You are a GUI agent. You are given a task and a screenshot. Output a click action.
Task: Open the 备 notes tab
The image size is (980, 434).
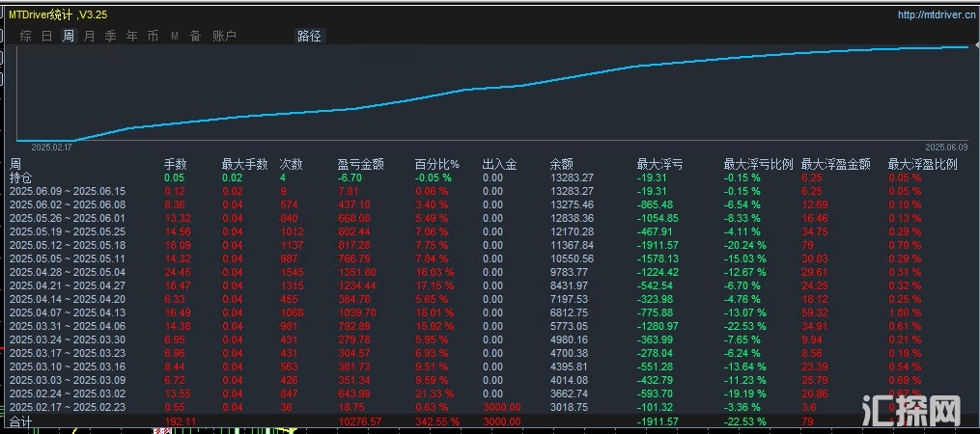coord(196,37)
